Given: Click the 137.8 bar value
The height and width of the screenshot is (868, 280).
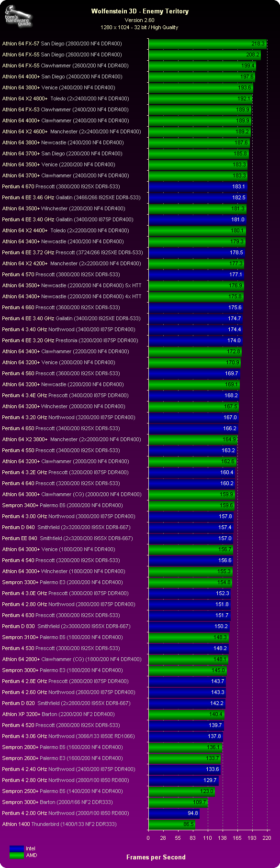Looking at the screenshot, I should (x=214, y=736).
